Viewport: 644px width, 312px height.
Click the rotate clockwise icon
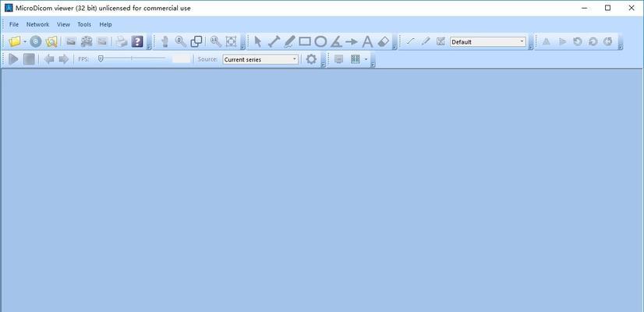pos(593,41)
